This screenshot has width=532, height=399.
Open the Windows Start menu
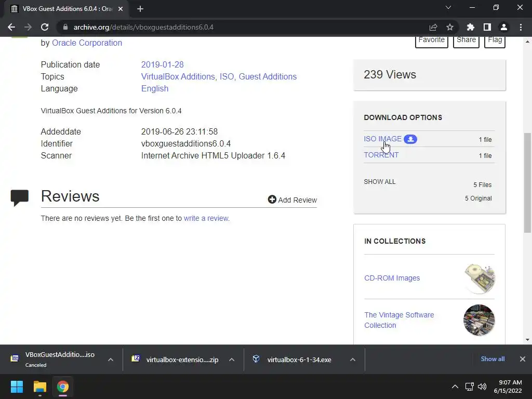(17, 387)
